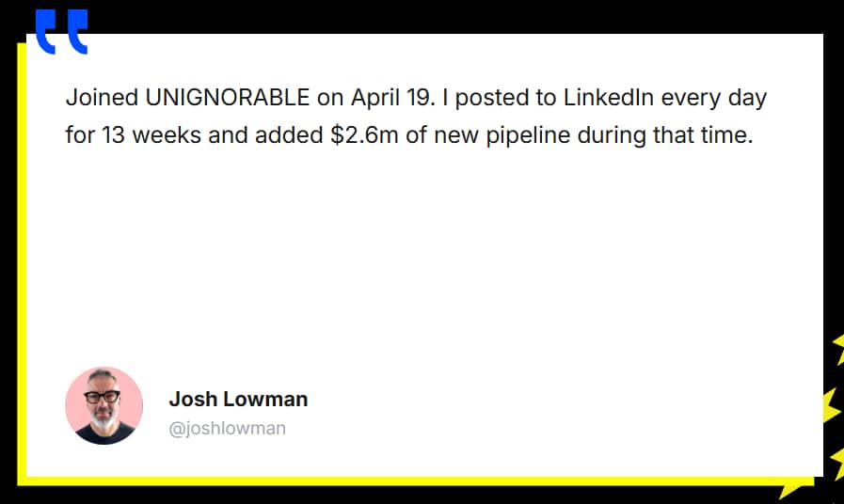Open Josh Lowman's profile photo
Viewport: 844px width, 504px height.
click(x=104, y=405)
